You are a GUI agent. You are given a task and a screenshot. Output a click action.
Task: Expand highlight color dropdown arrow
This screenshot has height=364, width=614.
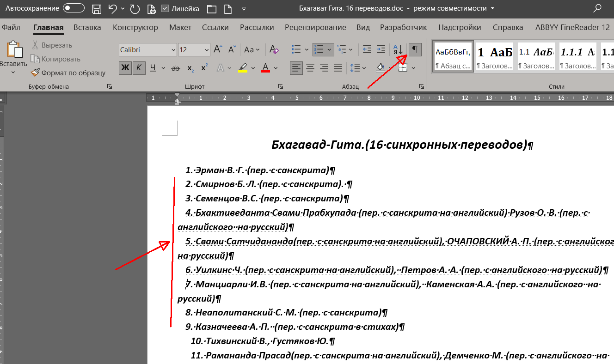(254, 68)
